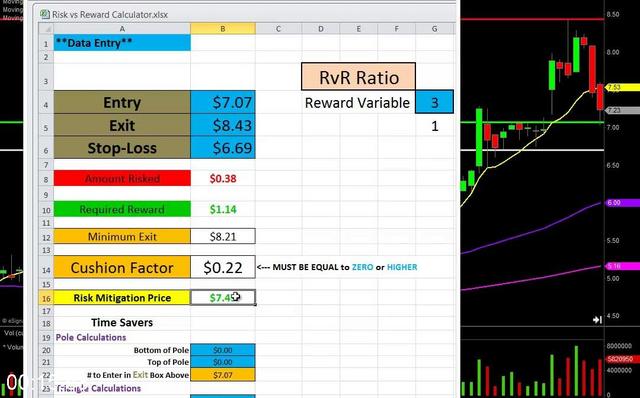Select column F header

(x=396, y=29)
